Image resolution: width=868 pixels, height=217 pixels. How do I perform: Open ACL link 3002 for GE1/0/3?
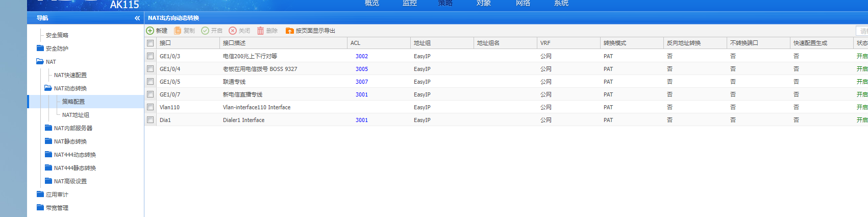pyautogui.click(x=361, y=56)
